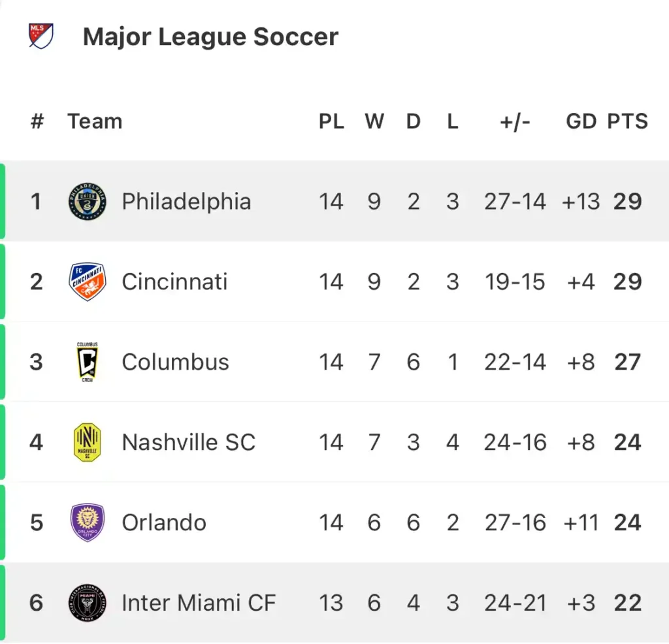The image size is (669, 644).
Task: Sort table by GD column header
Action: coord(581,121)
